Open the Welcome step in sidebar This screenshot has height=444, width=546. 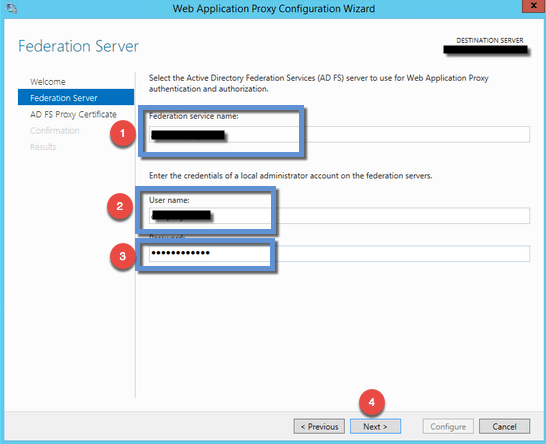click(x=48, y=82)
